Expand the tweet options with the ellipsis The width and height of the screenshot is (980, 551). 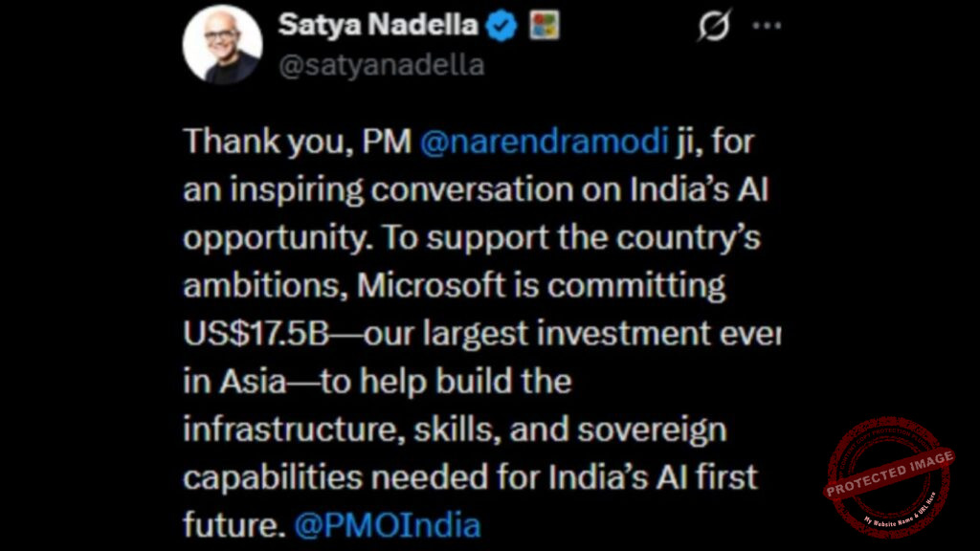pyautogui.click(x=767, y=26)
